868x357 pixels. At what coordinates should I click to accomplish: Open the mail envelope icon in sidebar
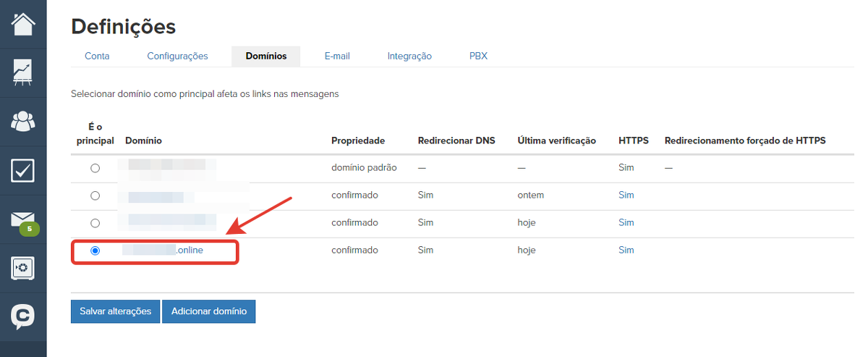click(x=22, y=218)
